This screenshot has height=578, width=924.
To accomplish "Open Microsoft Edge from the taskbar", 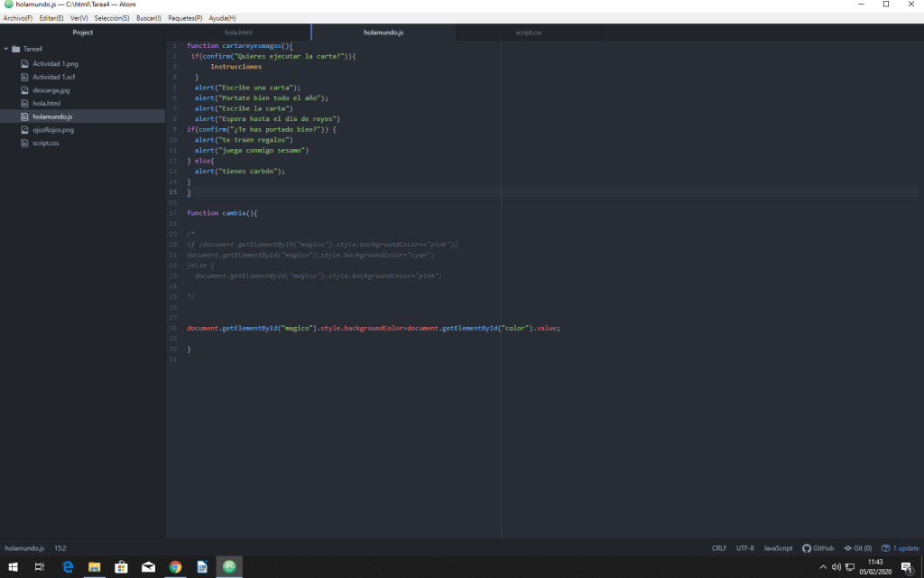I will click(x=67, y=567).
